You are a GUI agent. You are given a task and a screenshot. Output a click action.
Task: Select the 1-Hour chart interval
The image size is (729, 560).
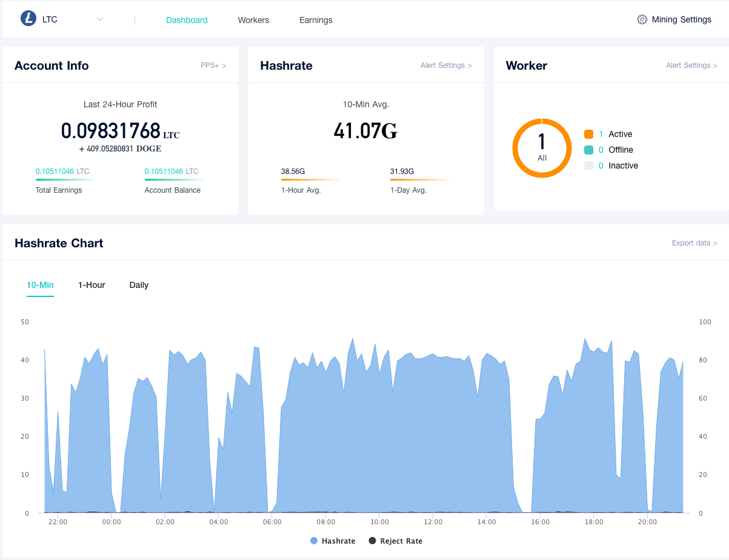[x=92, y=285]
